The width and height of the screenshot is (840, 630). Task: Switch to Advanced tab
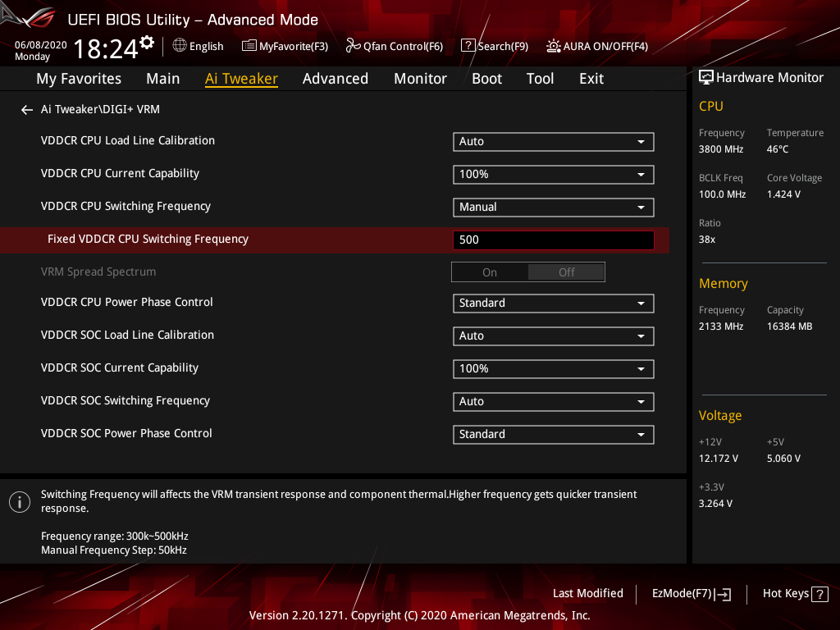coord(336,79)
